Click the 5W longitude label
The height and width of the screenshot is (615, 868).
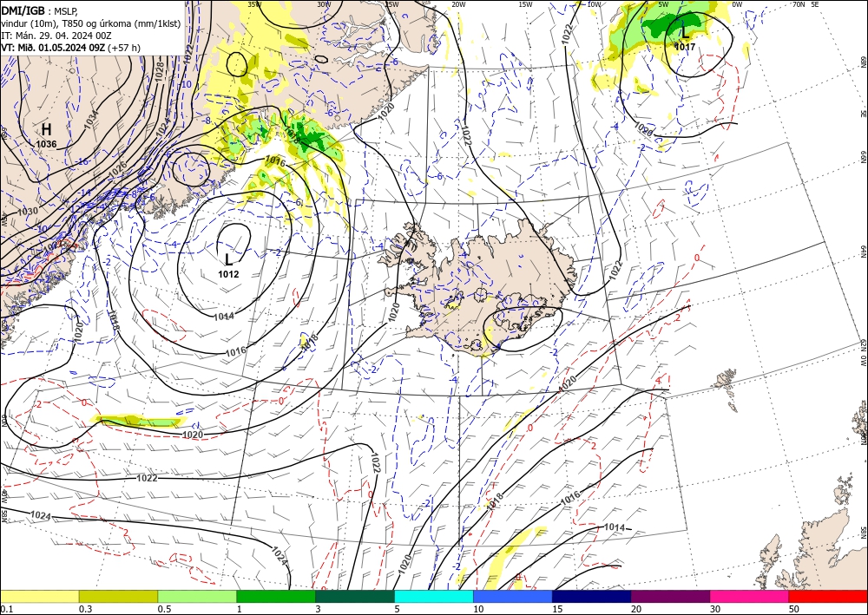pos(664,4)
